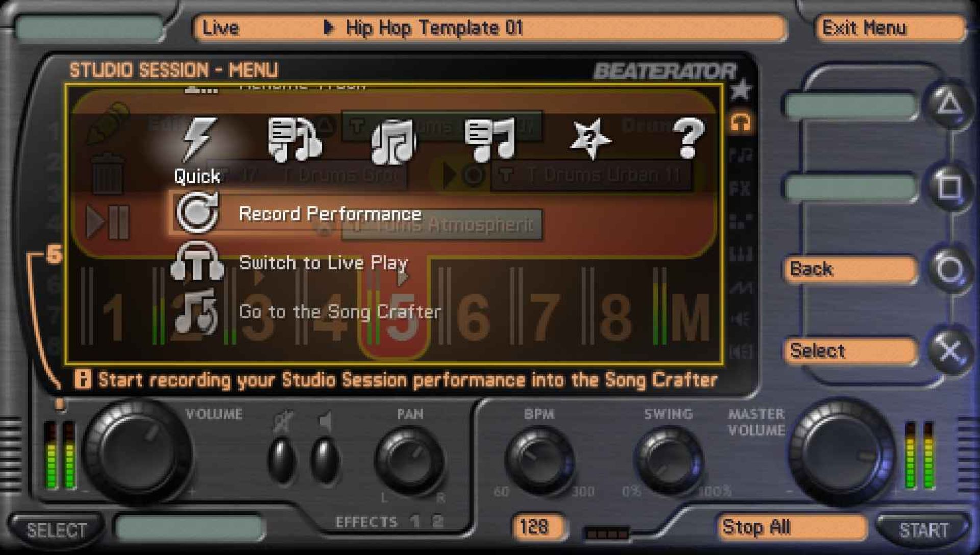Click the orange headphones icon in the right sidebar
980x555 pixels.
click(x=740, y=122)
